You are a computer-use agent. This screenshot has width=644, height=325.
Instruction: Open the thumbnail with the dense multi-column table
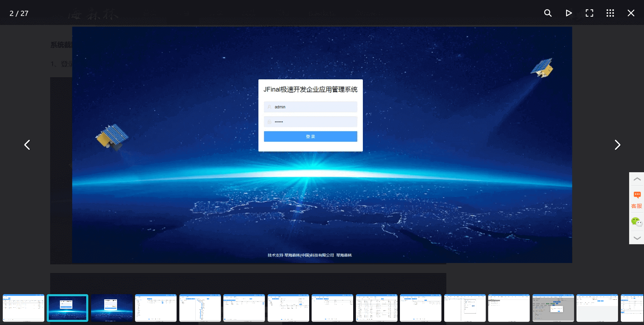click(x=377, y=308)
